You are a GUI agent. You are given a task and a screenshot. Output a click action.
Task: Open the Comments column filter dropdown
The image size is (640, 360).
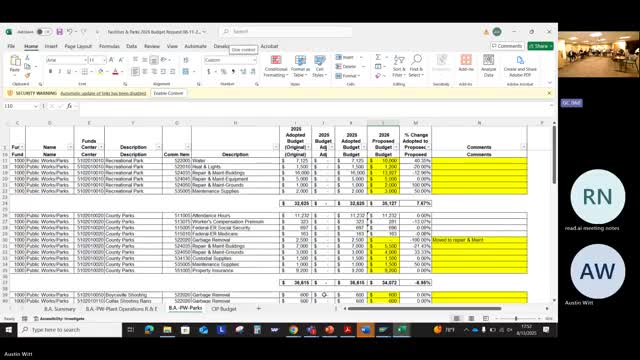click(x=524, y=147)
